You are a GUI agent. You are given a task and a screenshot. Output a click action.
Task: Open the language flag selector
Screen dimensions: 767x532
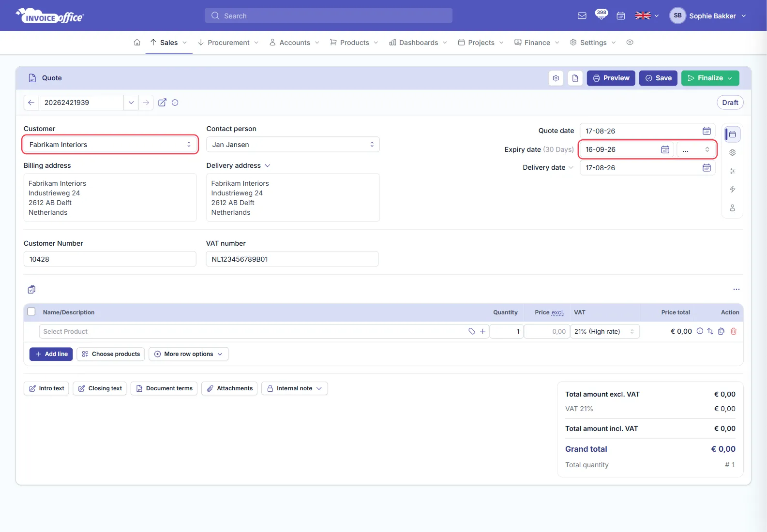click(647, 16)
